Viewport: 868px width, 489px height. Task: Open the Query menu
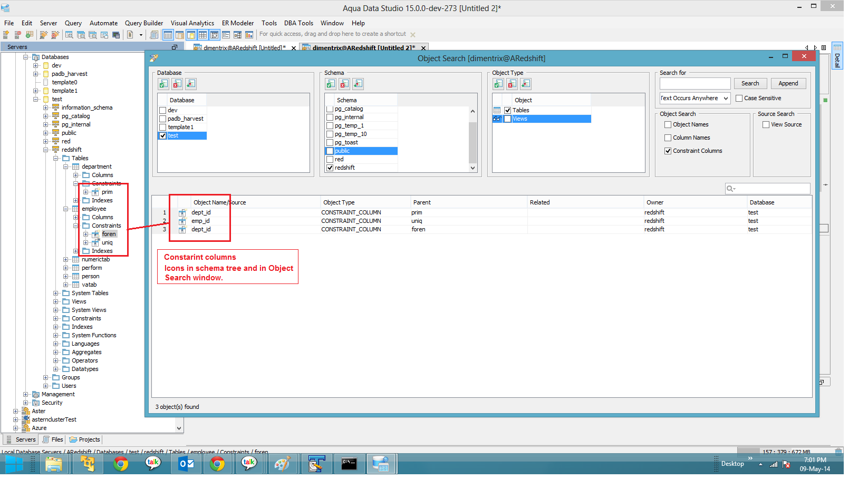[x=73, y=23]
